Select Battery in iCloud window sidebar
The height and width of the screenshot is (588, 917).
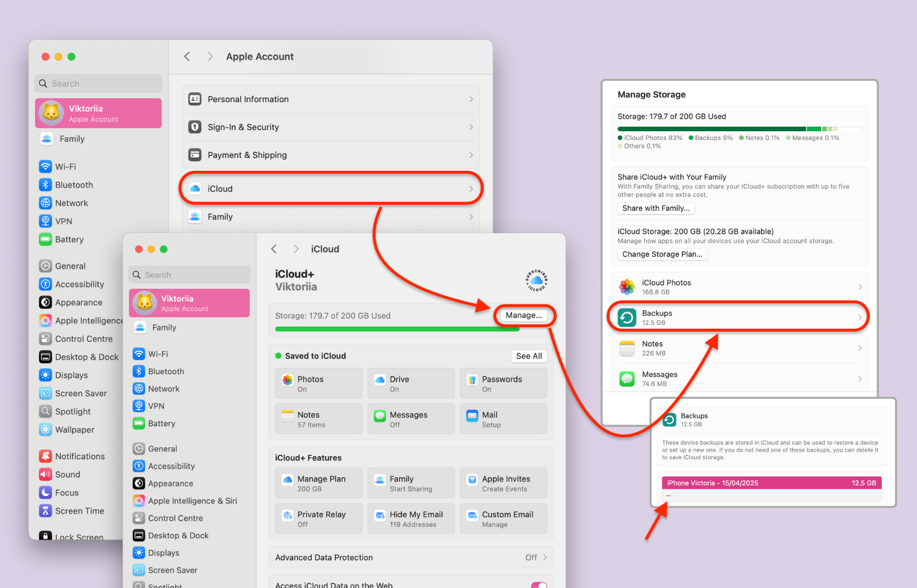(x=154, y=423)
